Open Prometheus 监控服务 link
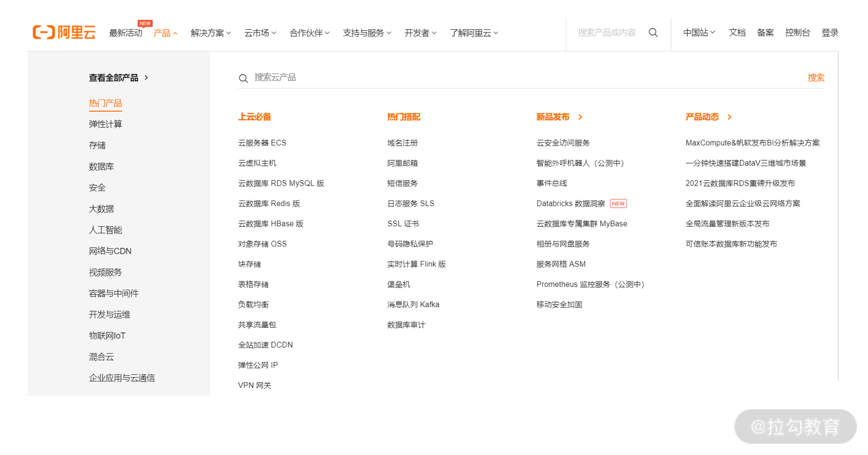This screenshot has width=868, height=455. [x=590, y=284]
